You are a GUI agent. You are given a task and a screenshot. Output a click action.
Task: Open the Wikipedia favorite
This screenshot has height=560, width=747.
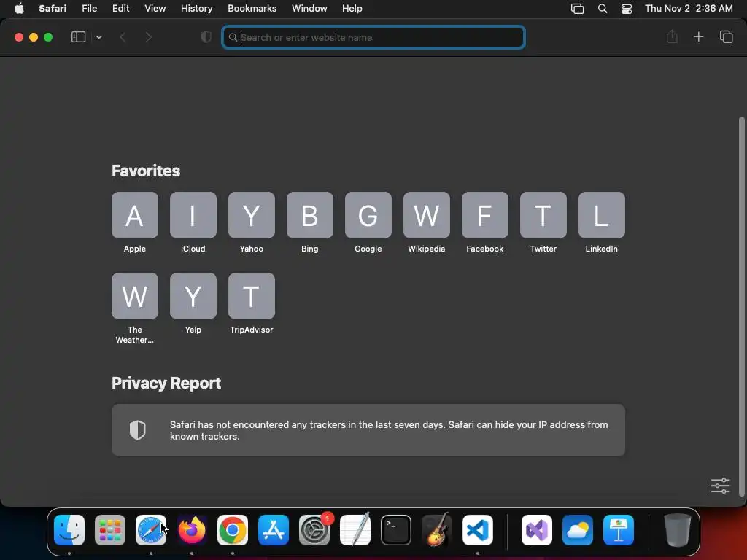[x=426, y=215]
